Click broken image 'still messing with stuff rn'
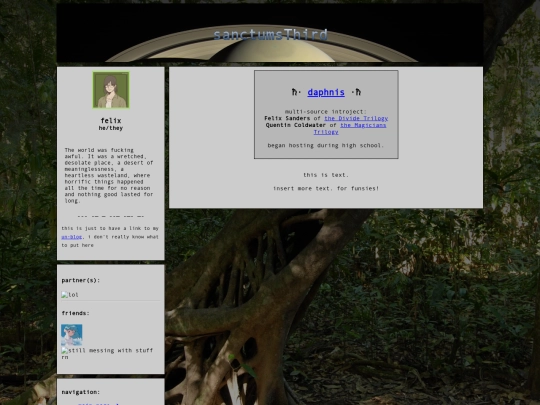 click(107, 354)
